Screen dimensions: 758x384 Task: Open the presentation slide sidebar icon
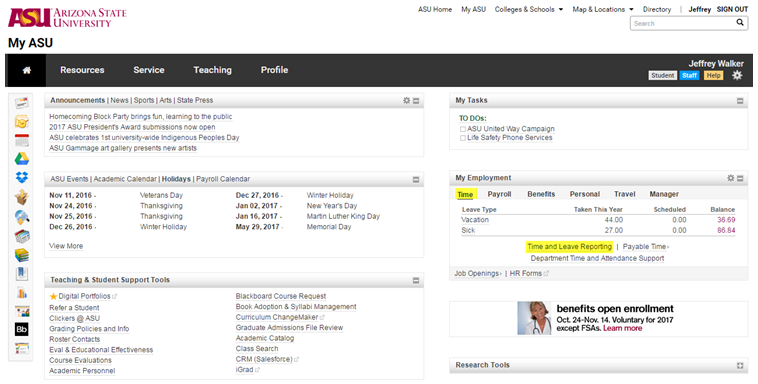click(x=21, y=311)
